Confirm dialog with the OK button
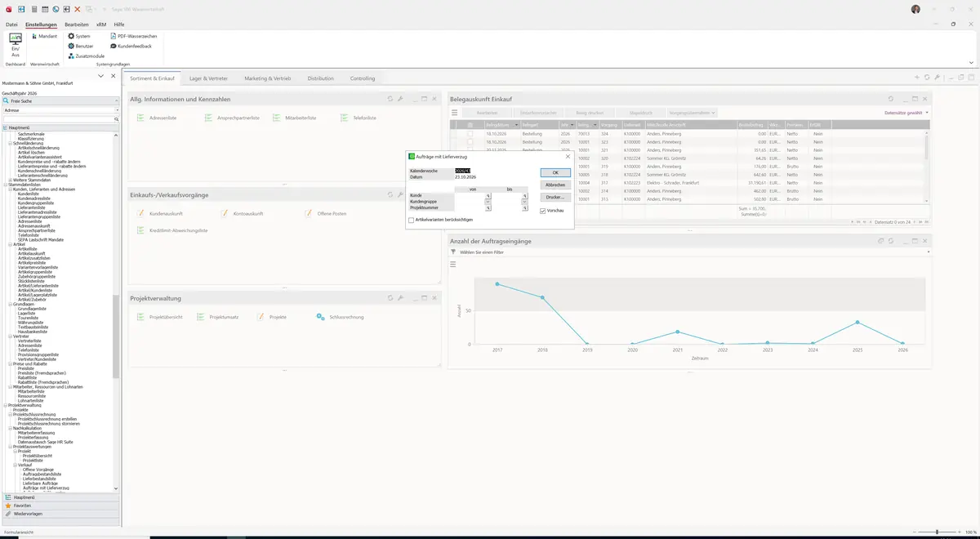This screenshot has height=539, width=980. [x=555, y=172]
